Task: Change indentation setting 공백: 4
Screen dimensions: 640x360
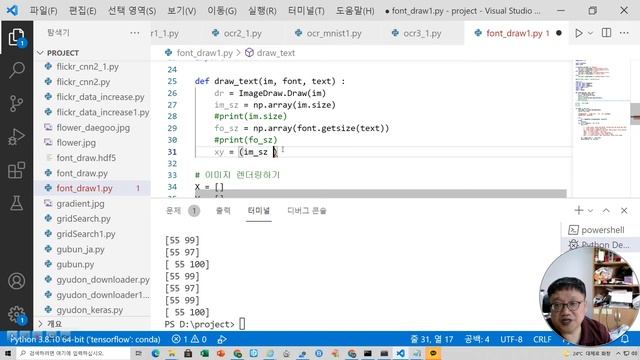Action: 476,339
